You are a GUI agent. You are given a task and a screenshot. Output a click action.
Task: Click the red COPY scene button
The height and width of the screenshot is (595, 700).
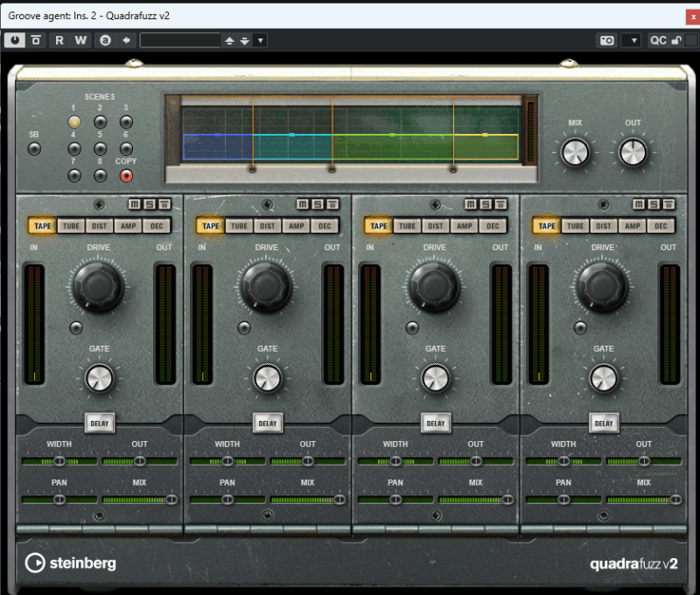point(126,176)
